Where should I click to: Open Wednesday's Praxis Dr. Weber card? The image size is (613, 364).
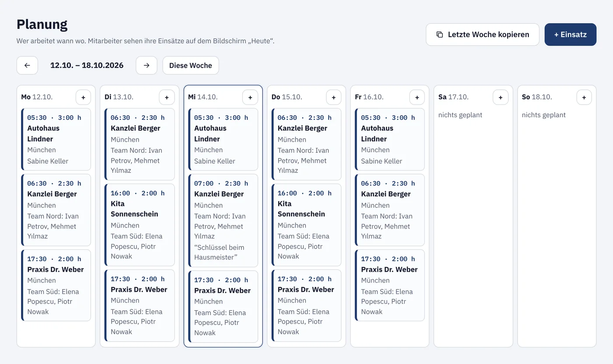(x=223, y=306)
